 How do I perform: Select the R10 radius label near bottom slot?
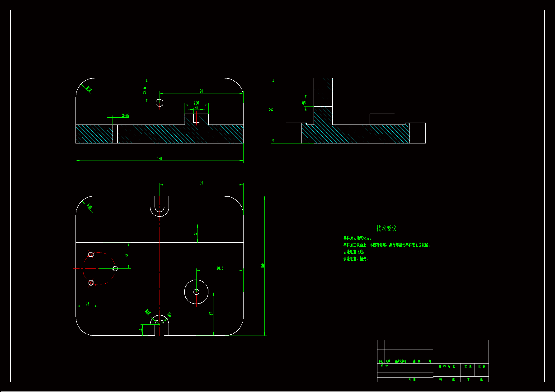click(148, 312)
